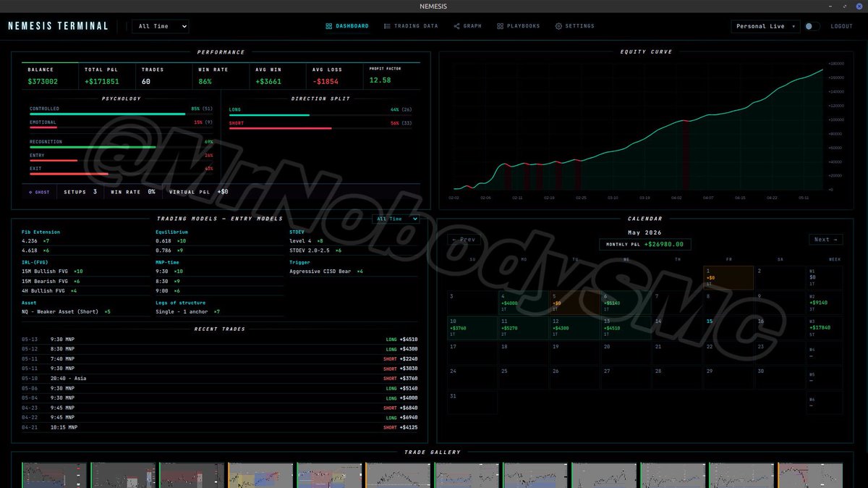Toggle the switch beside Personal Live
The image size is (868, 488).
click(812, 26)
